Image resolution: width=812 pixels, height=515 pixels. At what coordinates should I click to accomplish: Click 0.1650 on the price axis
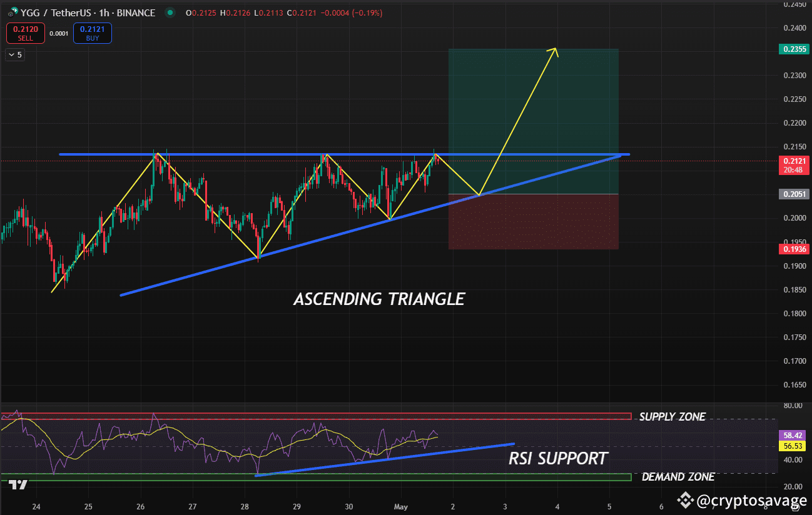point(793,385)
